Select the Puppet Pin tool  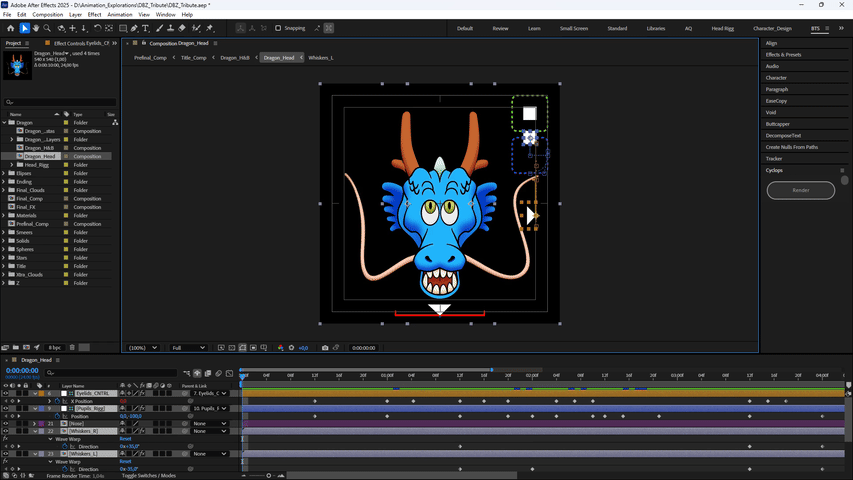tap(210, 28)
